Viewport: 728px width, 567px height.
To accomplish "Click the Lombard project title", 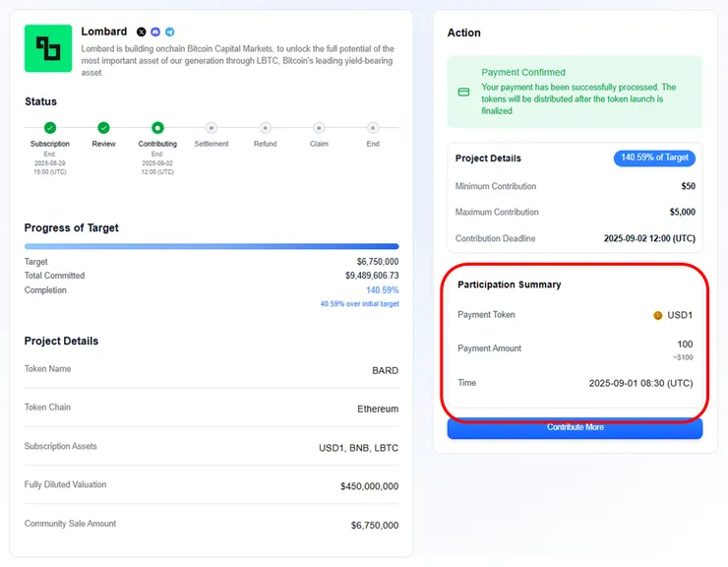I will [x=104, y=31].
